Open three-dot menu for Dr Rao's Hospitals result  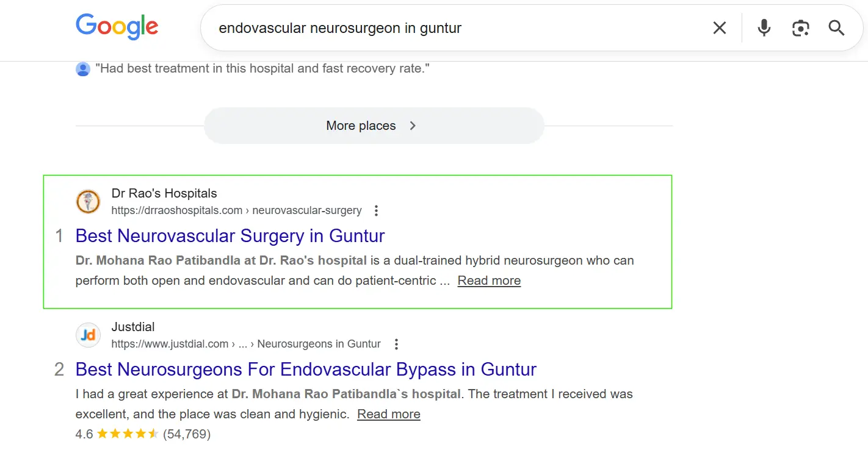click(377, 211)
